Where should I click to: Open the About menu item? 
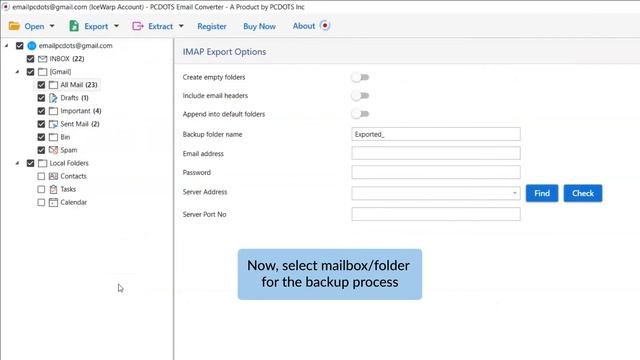coord(304,26)
